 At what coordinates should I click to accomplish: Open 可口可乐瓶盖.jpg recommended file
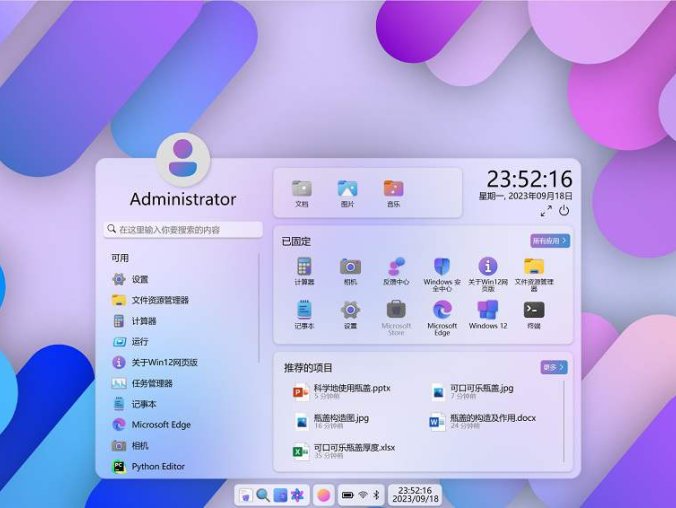(472, 392)
